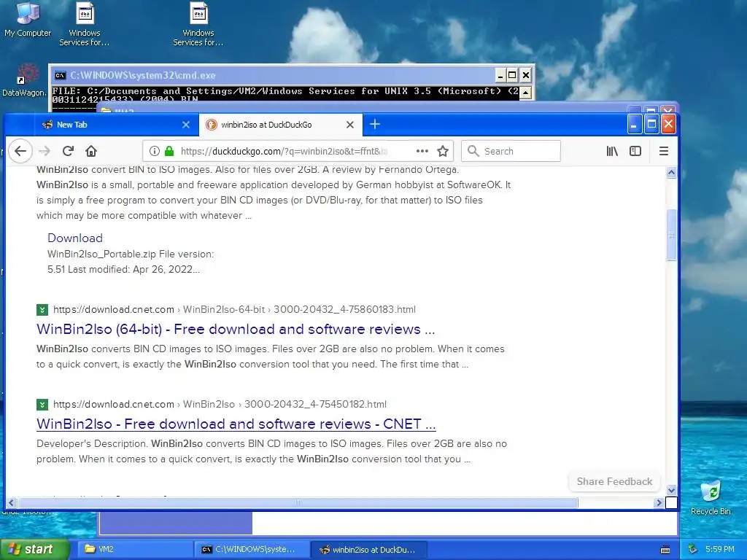Screen dimensions: 747x560
Task: Select DataWagon desktop shortcut
Action: 25,80
